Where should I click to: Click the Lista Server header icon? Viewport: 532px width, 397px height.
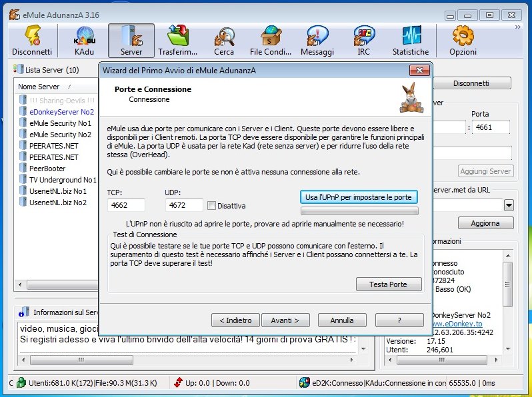[x=18, y=69]
